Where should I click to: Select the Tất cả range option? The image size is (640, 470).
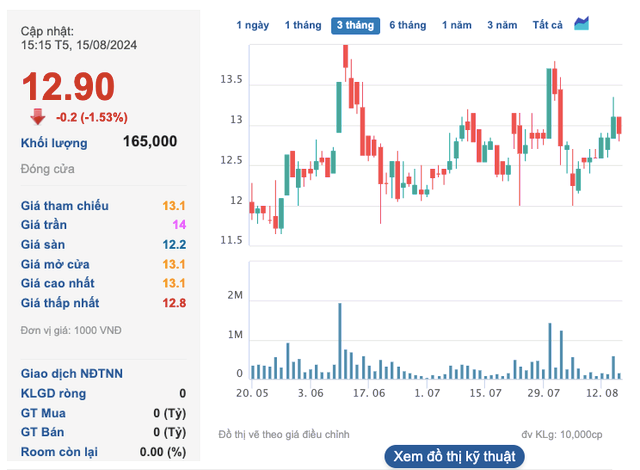click(548, 25)
